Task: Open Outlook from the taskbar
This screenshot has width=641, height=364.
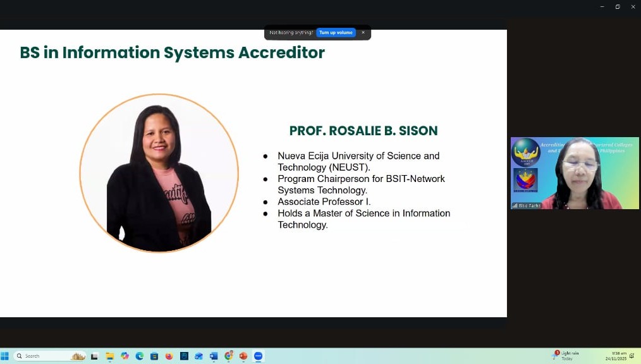Action: coord(198,356)
